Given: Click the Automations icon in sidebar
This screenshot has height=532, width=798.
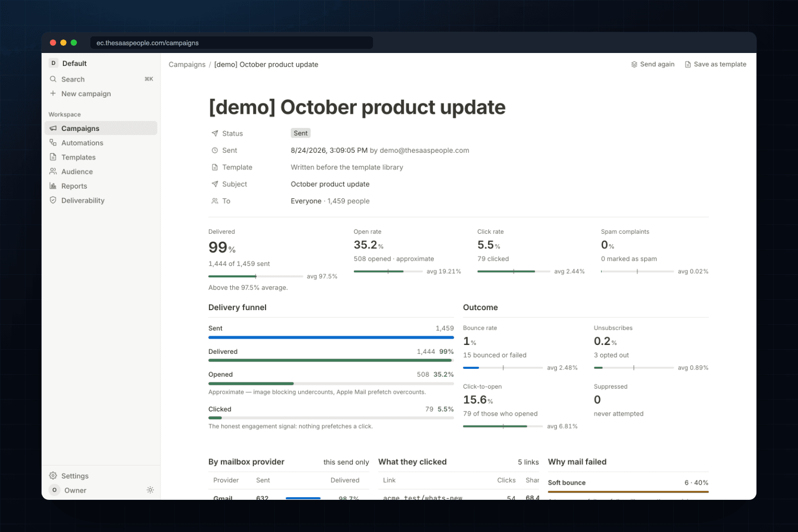Looking at the screenshot, I should point(53,142).
